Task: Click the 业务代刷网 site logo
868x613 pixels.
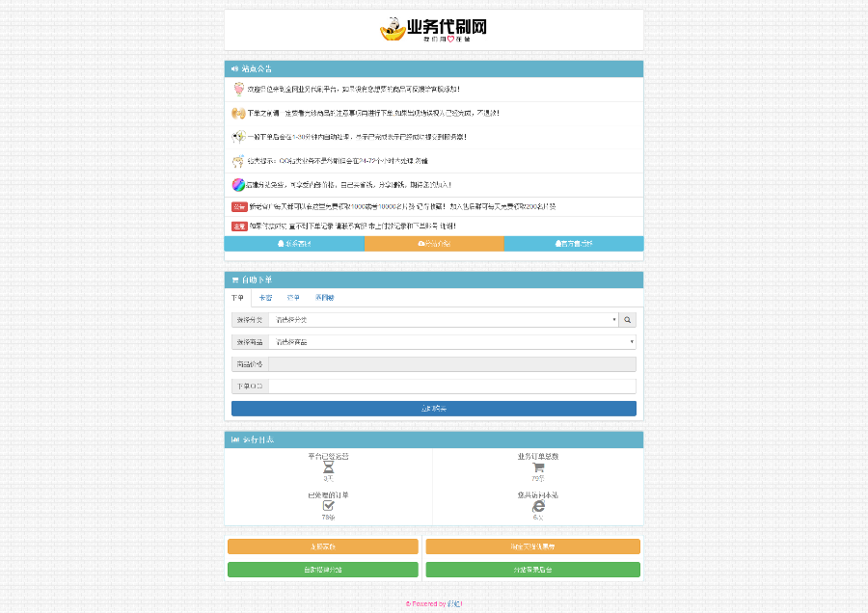Action: click(x=433, y=29)
